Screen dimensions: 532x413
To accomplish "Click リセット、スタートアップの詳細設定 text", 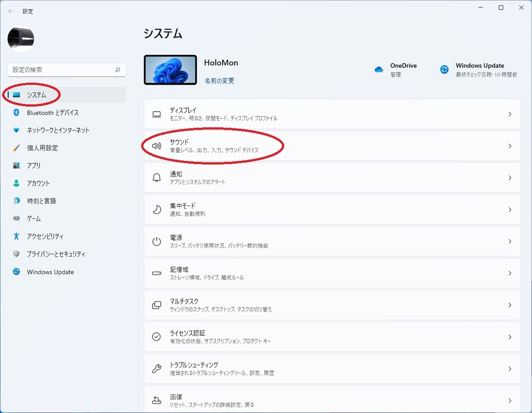I will point(212,405).
